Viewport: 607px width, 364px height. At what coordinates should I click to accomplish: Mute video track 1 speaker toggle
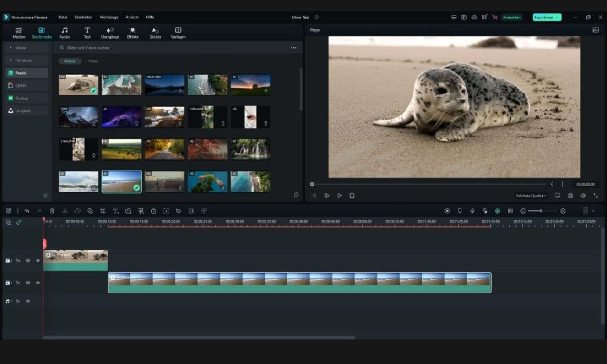(28, 283)
